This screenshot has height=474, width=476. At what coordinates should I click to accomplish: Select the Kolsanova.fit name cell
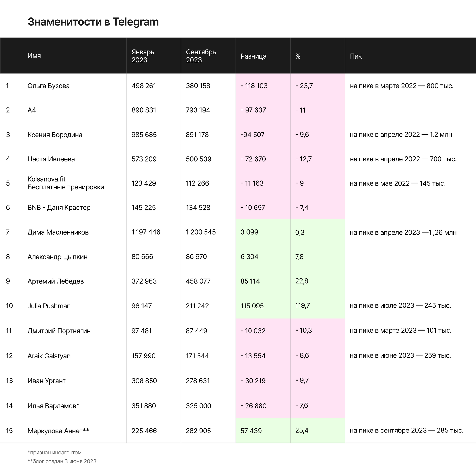[66, 183]
